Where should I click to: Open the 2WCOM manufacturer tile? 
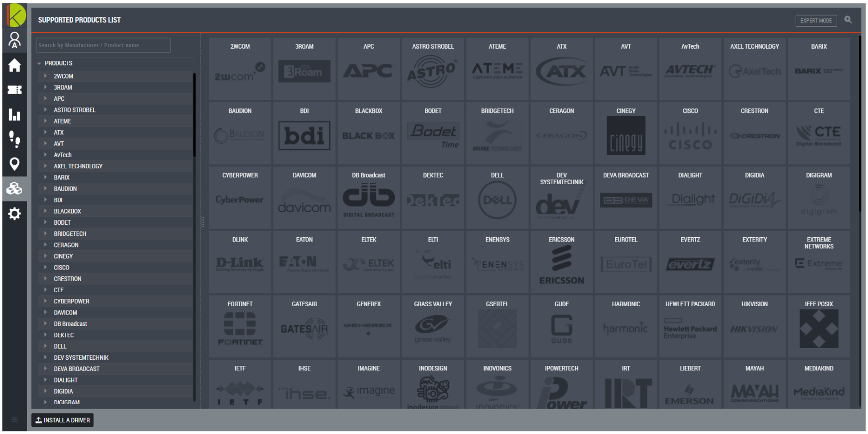point(240,69)
